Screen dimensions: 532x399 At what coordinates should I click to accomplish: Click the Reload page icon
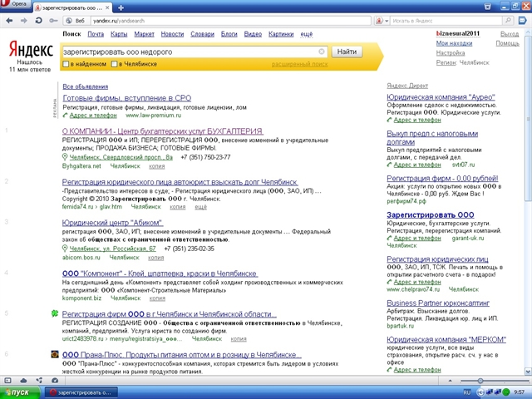point(38,19)
